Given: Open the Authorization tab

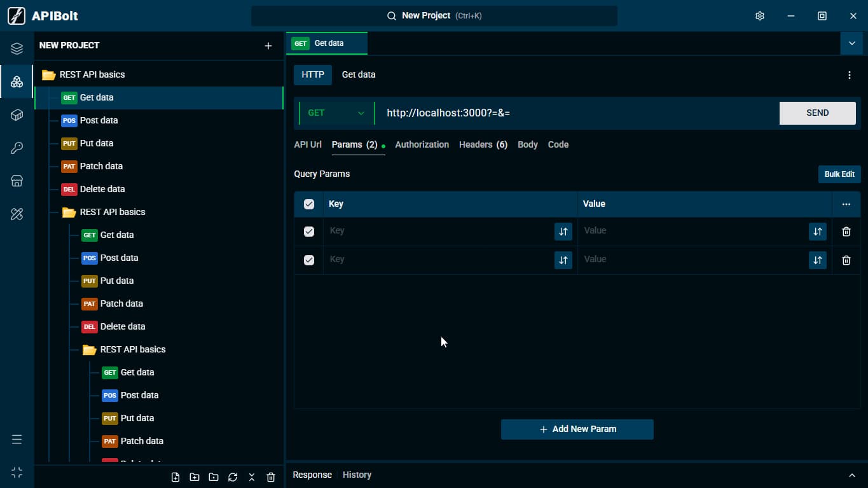Looking at the screenshot, I should (x=422, y=144).
